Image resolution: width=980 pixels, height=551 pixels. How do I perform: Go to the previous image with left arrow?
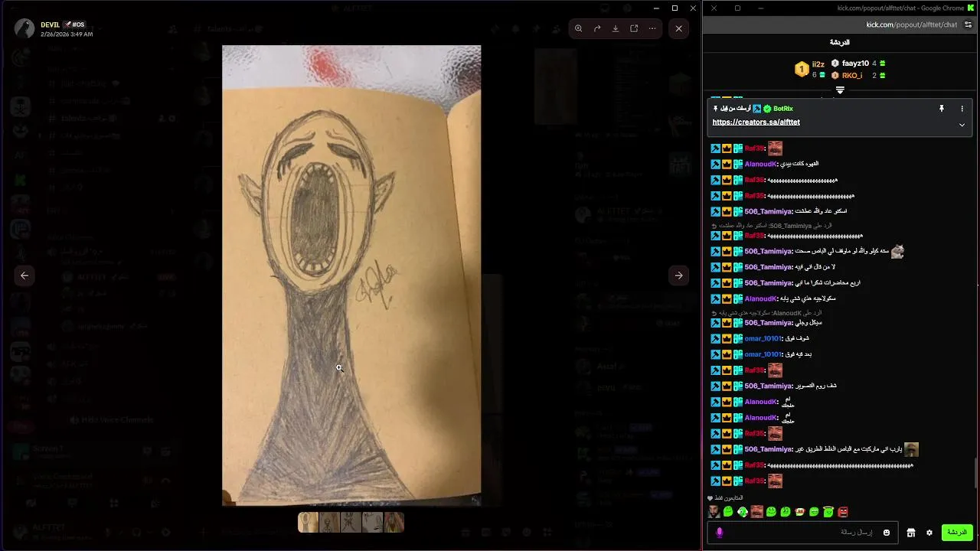(x=24, y=275)
